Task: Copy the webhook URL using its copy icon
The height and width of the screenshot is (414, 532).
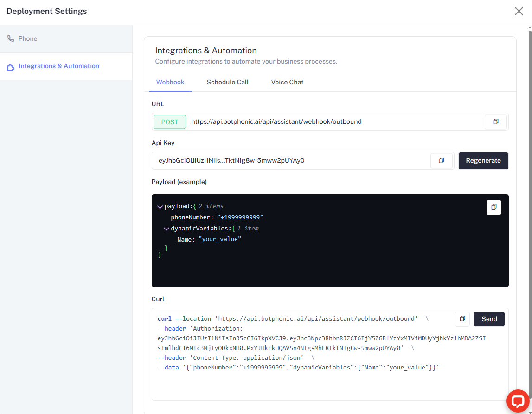Action: point(496,121)
